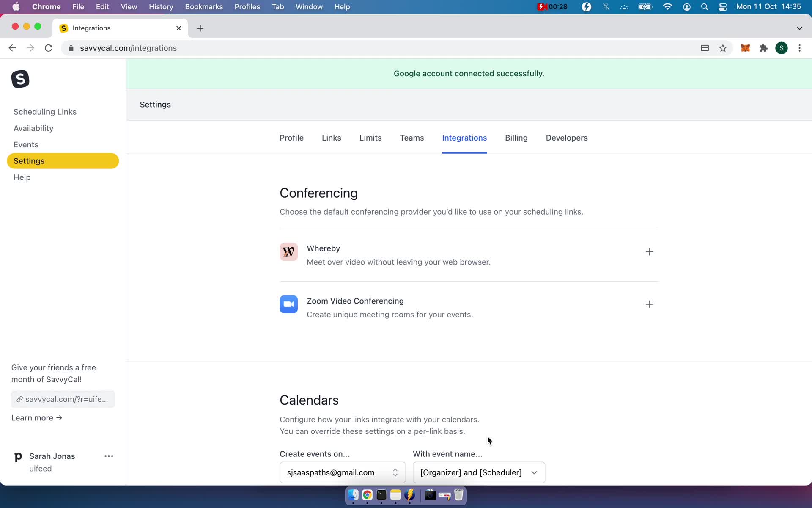
Task: Click the Zoom logo icon
Action: 289,304
